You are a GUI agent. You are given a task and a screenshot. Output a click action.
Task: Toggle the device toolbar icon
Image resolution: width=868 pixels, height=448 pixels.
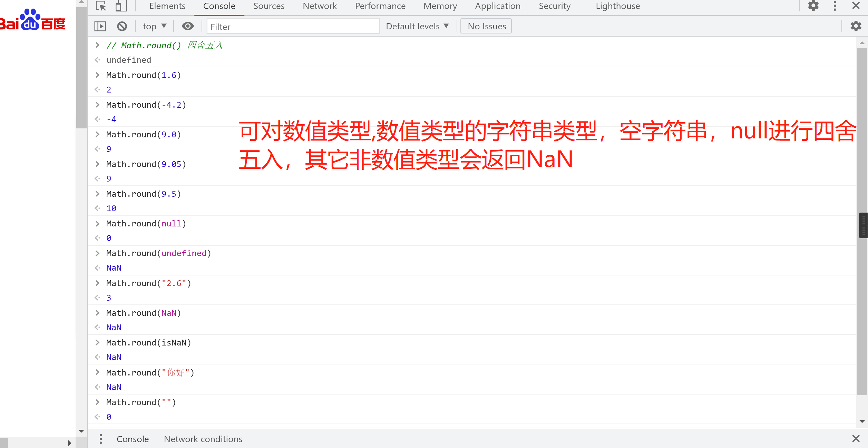coord(121,6)
